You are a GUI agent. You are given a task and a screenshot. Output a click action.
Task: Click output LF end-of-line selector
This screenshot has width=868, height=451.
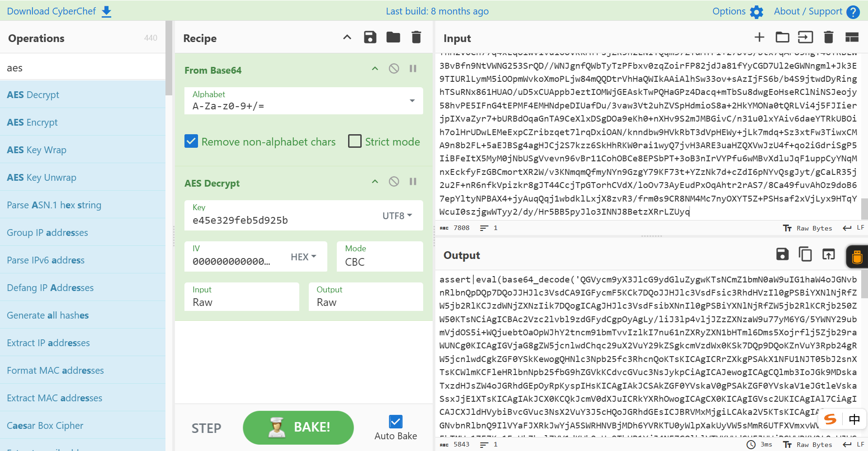coord(854,444)
